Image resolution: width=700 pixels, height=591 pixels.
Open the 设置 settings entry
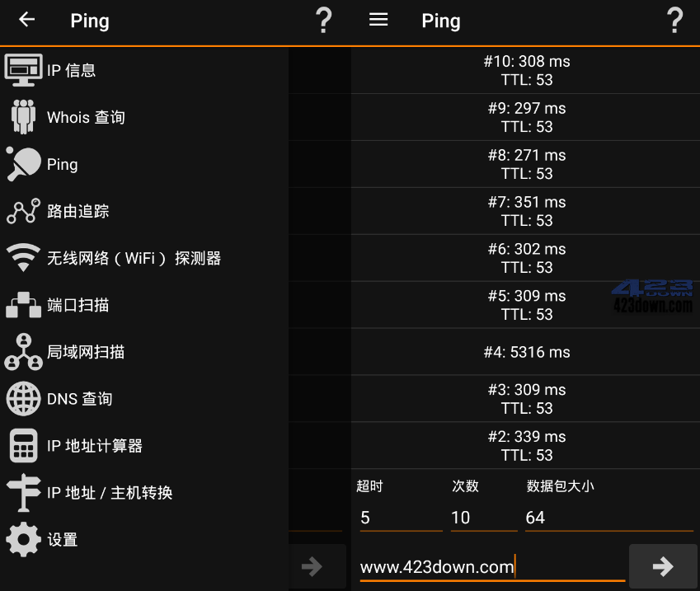(62, 540)
